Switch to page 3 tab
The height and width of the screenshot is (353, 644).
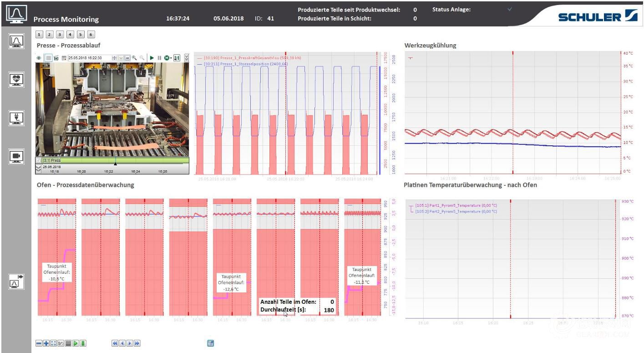(x=60, y=35)
